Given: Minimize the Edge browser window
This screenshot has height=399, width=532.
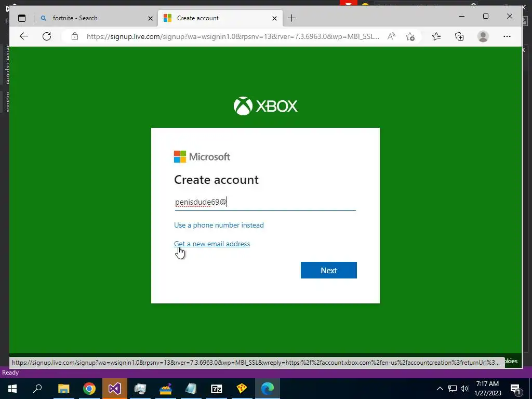Looking at the screenshot, I should [x=462, y=16].
